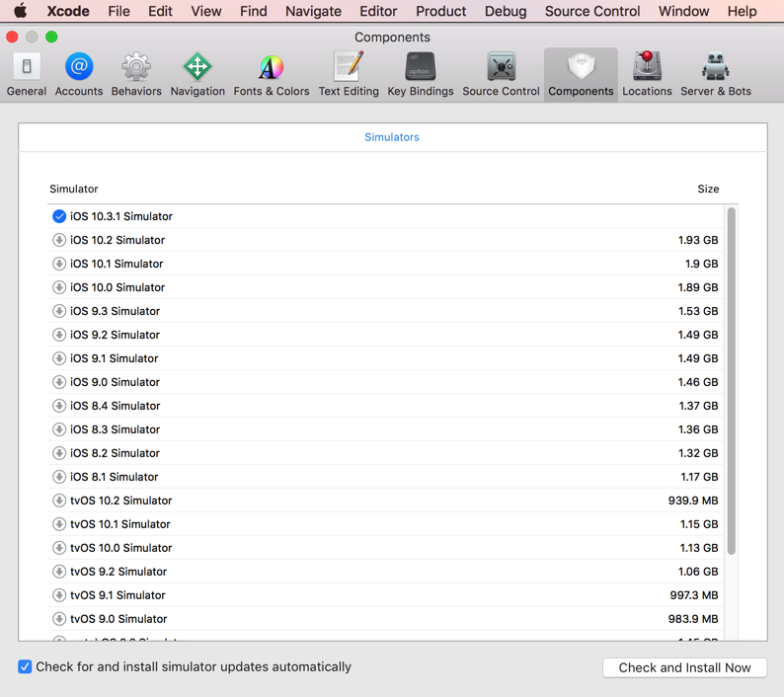
Task: Click the 1.17 GB size value
Action: coord(699,477)
